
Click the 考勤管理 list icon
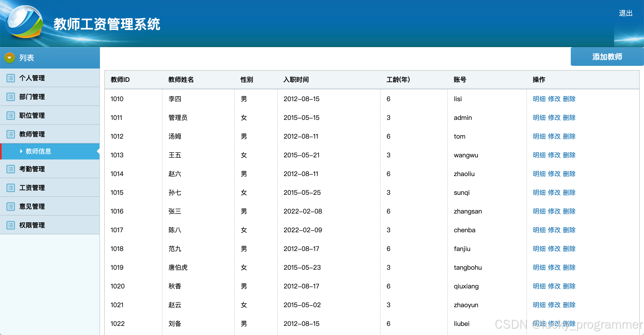[x=11, y=169]
